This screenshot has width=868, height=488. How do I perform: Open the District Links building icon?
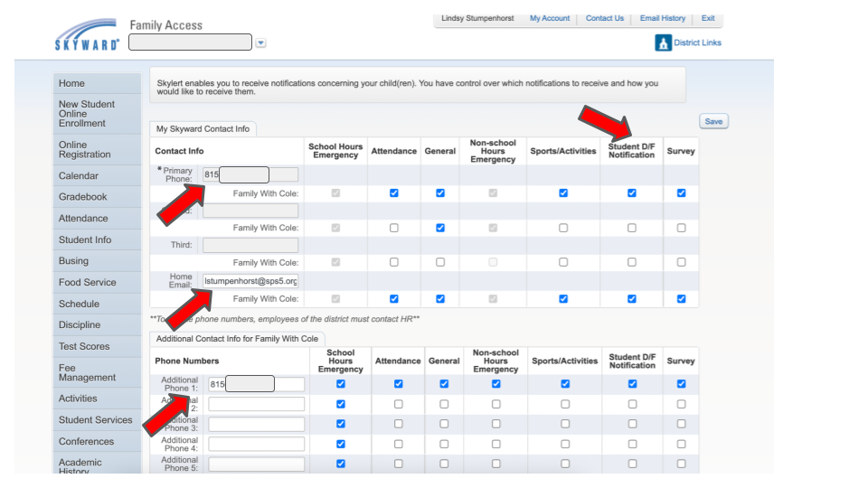663,42
